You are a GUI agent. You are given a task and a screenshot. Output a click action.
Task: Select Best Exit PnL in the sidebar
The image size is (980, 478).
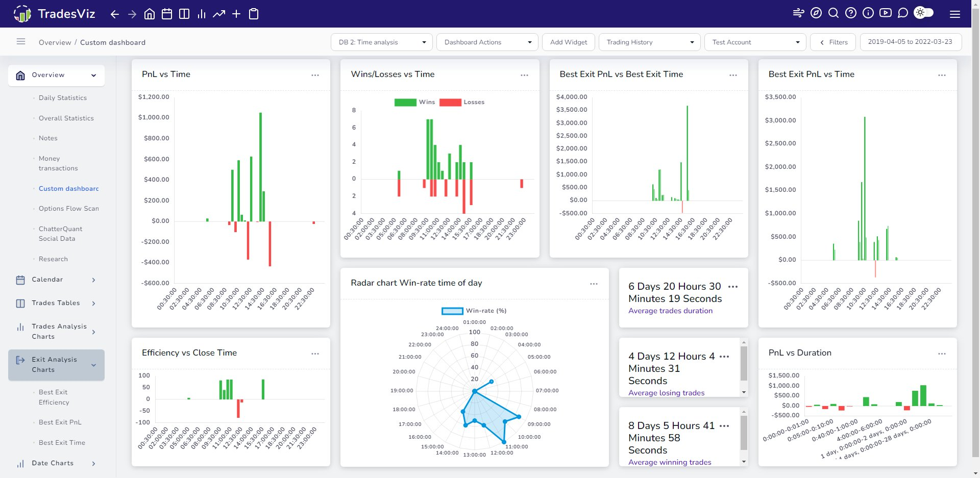(x=60, y=422)
